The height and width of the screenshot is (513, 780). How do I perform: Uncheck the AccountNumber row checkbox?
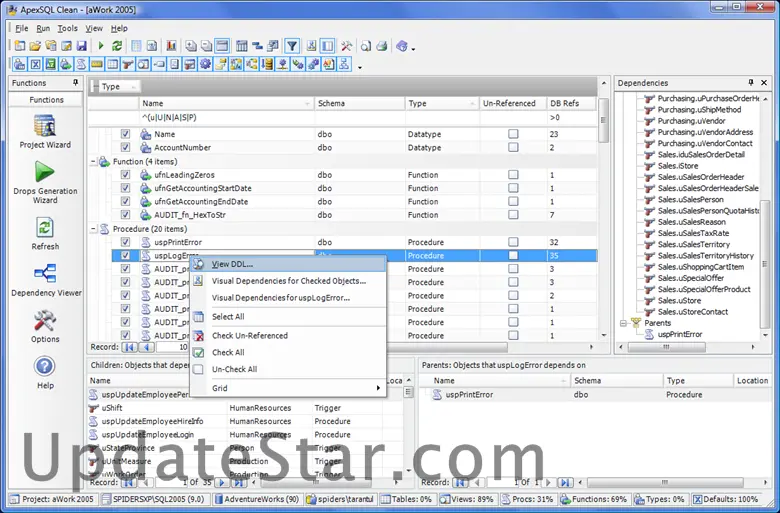(125, 147)
